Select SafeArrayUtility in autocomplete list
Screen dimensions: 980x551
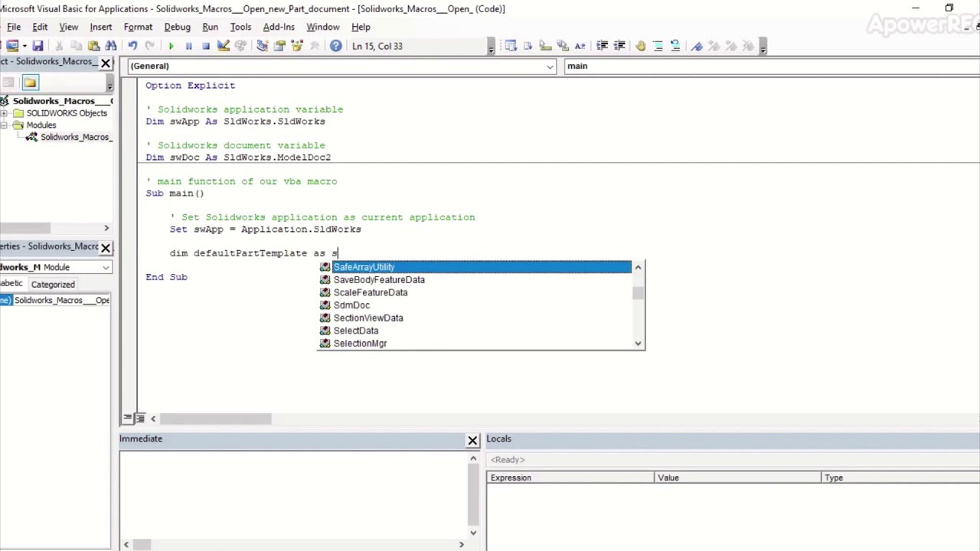point(475,267)
